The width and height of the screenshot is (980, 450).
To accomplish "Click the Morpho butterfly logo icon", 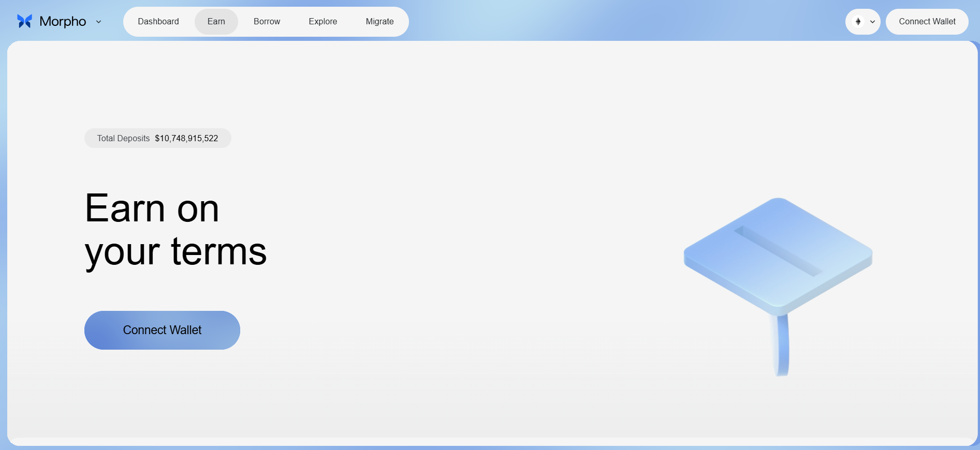I will click(x=24, y=21).
